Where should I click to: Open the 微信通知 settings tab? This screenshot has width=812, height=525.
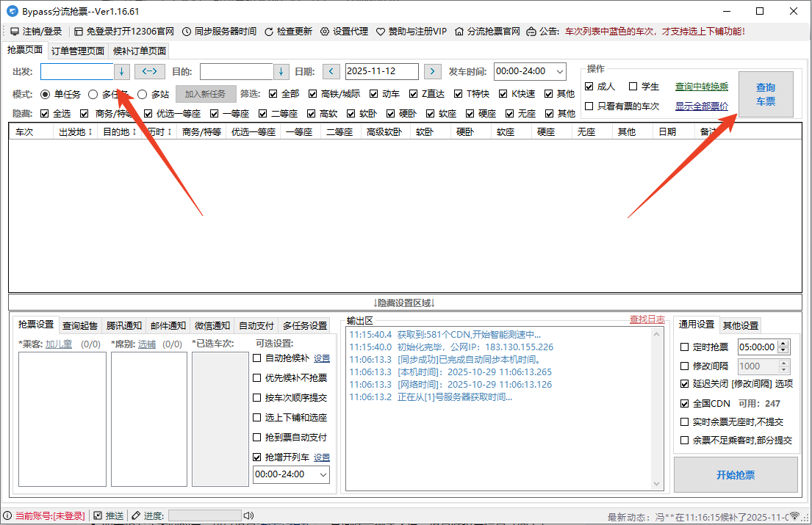click(x=212, y=325)
